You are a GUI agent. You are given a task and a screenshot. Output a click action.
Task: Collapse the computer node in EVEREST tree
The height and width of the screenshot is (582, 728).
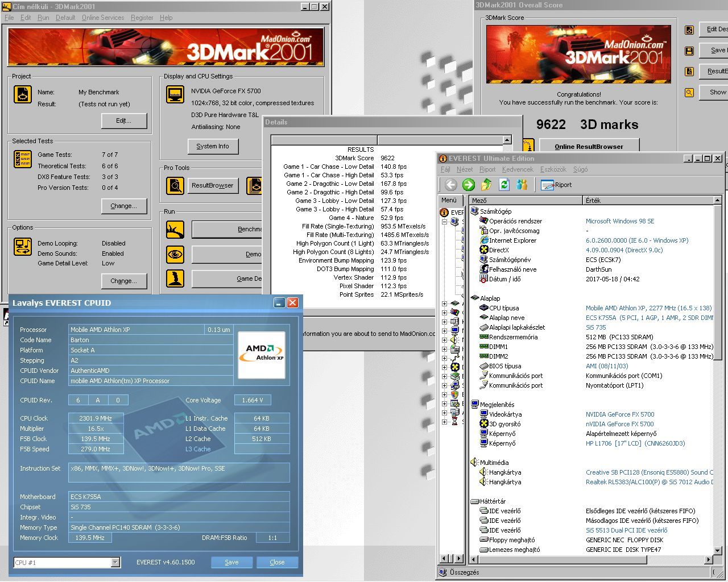(x=445, y=222)
